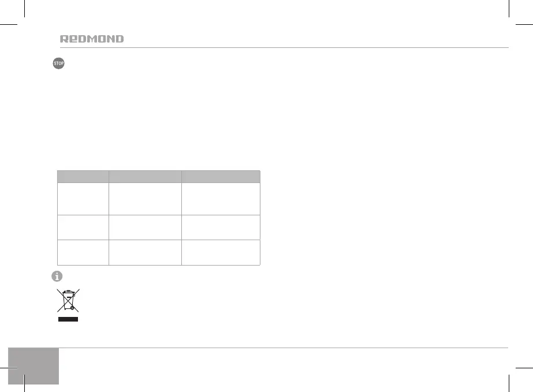Click the last-column cell in the tallest table row
This screenshot has height=392, width=533.
coord(221,199)
